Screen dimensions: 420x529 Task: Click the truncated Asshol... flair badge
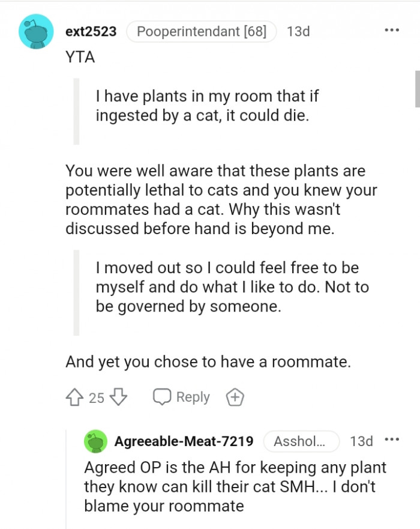pos(300,441)
